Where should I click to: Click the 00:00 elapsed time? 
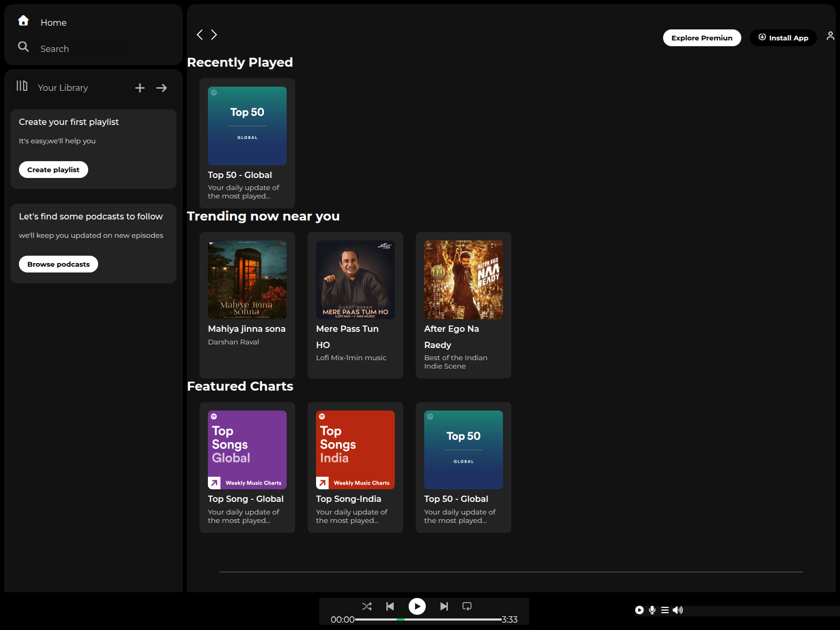(342, 619)
